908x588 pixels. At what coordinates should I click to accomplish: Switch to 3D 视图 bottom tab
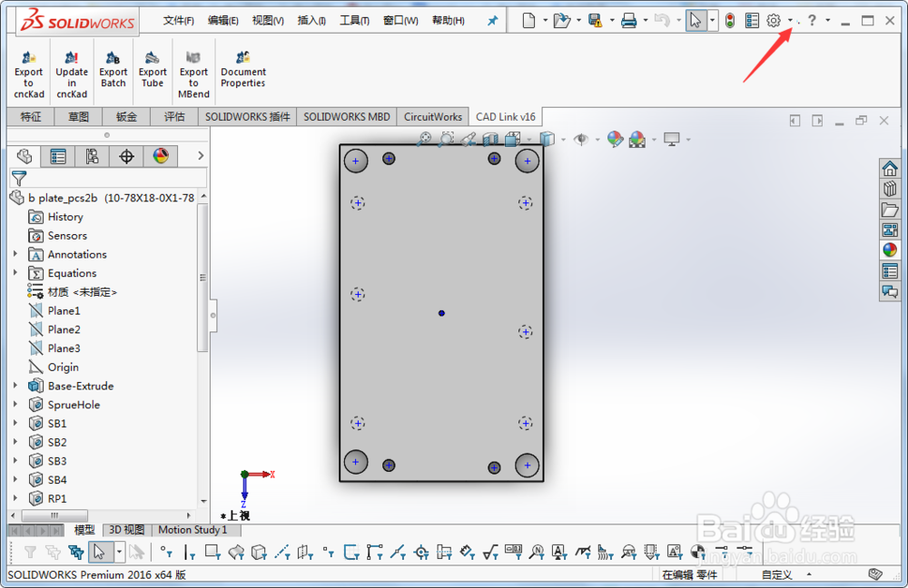pos(126,530)
